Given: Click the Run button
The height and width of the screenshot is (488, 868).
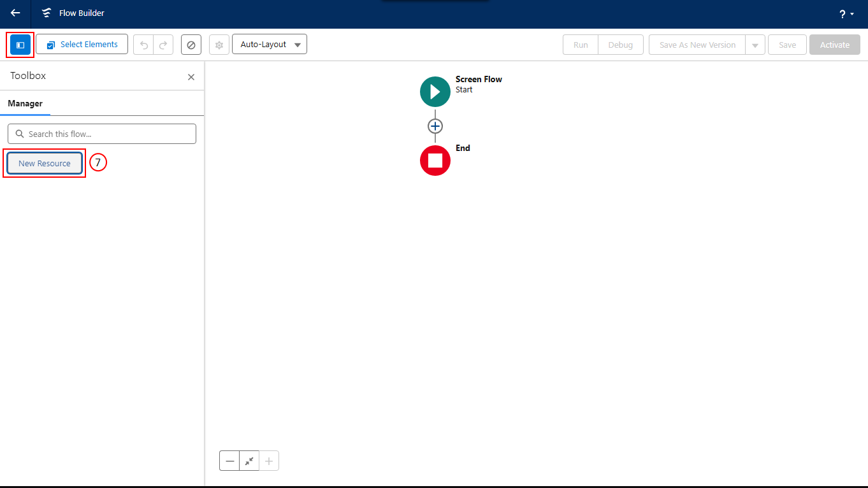Looking at the screenshot, I should 581,45.
